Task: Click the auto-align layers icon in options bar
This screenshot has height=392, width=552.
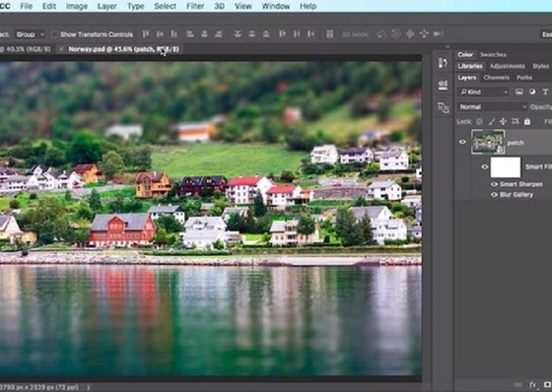Action: click(x=329, y=34)
